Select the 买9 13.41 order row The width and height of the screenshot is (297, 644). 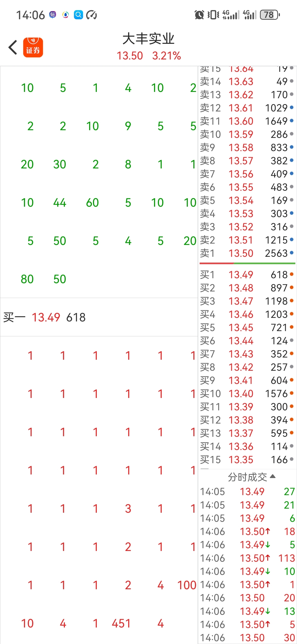point(247,380)
